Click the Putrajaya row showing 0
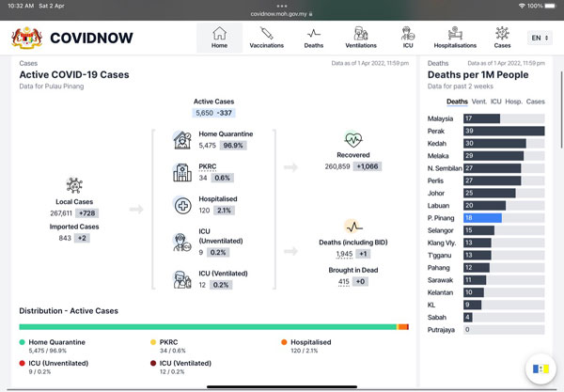The width and height of the screenshot is (564, 392). (486, 330)
